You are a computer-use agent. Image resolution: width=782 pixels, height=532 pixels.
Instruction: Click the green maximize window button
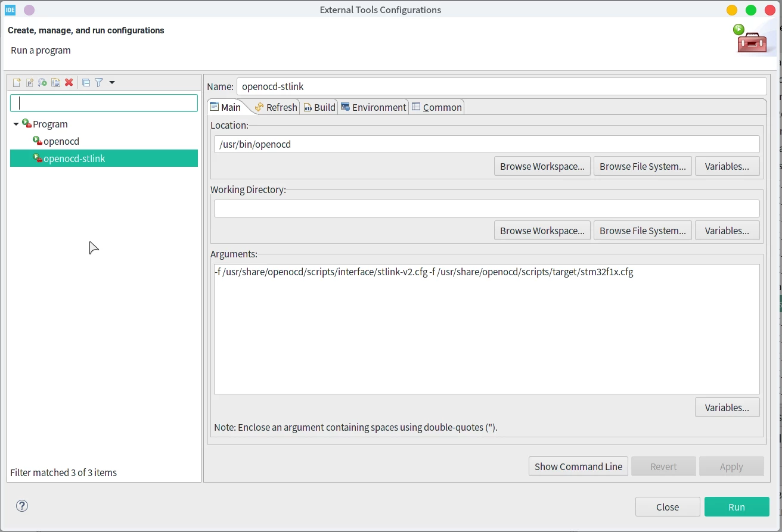(751, 10)
